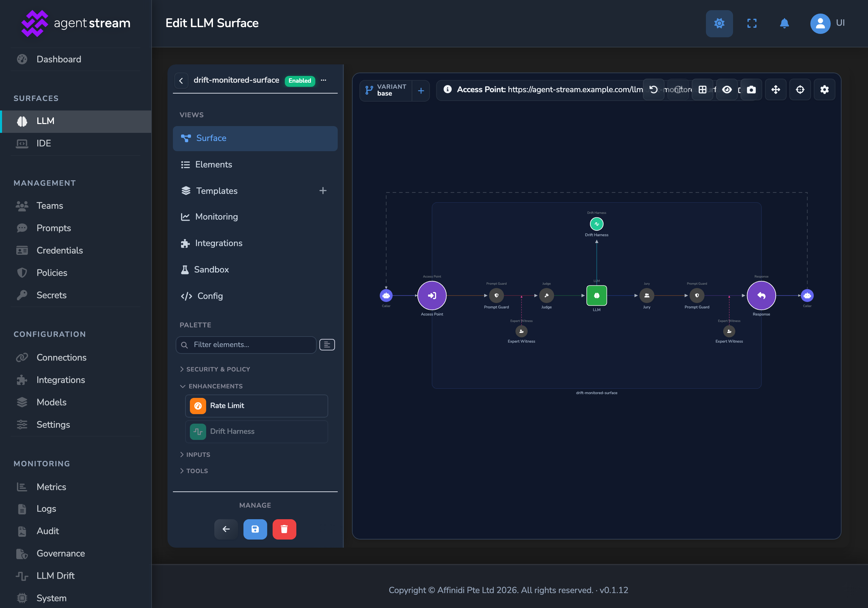Open canvas settings gear icon
This screenshot has height=608, width=868.
coord(825,89)
